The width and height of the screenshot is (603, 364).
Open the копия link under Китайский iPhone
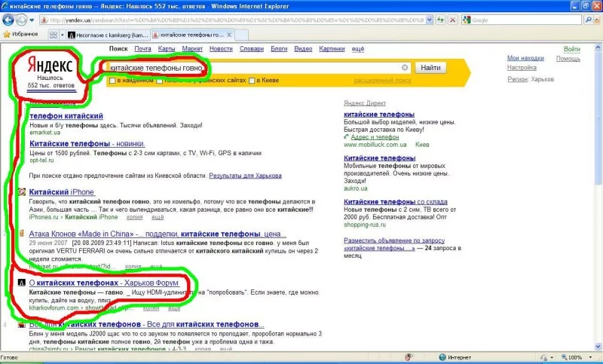(x=134, y=217)
